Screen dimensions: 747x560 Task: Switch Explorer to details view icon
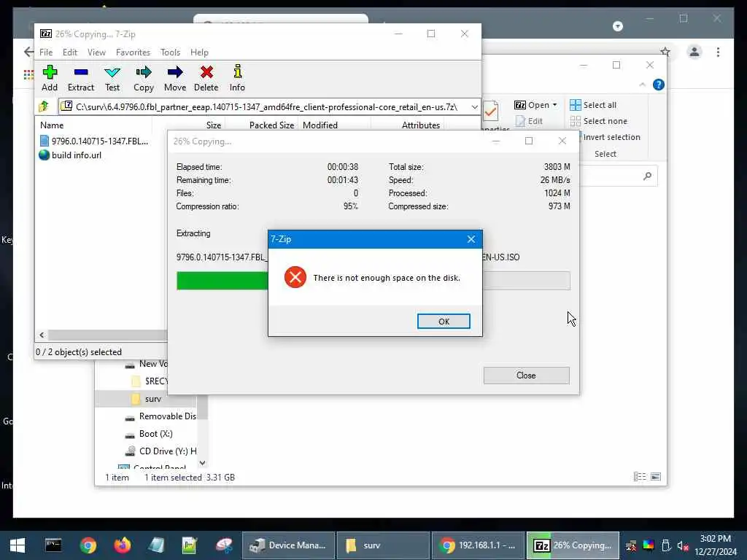point(640,477)
